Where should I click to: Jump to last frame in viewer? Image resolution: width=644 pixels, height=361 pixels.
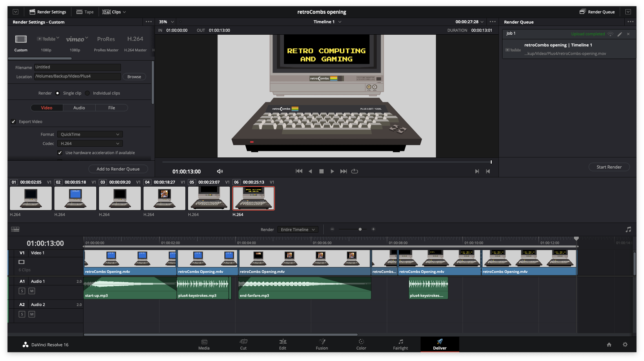pos(343,171)
